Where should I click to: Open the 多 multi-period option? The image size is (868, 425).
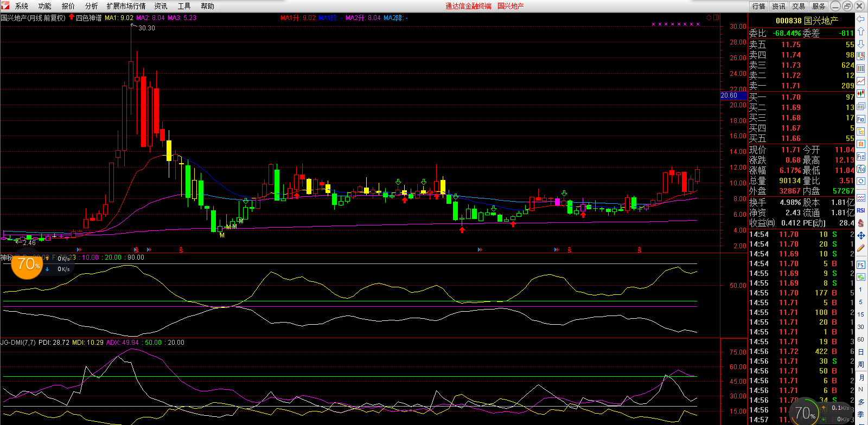click(x=860, y=402)
